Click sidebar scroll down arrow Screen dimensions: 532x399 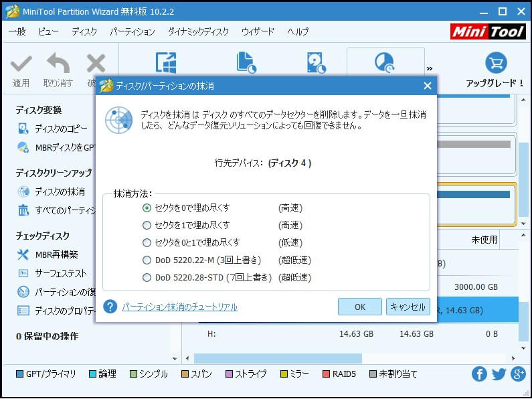pyautogui.click(x=175, y=358)
